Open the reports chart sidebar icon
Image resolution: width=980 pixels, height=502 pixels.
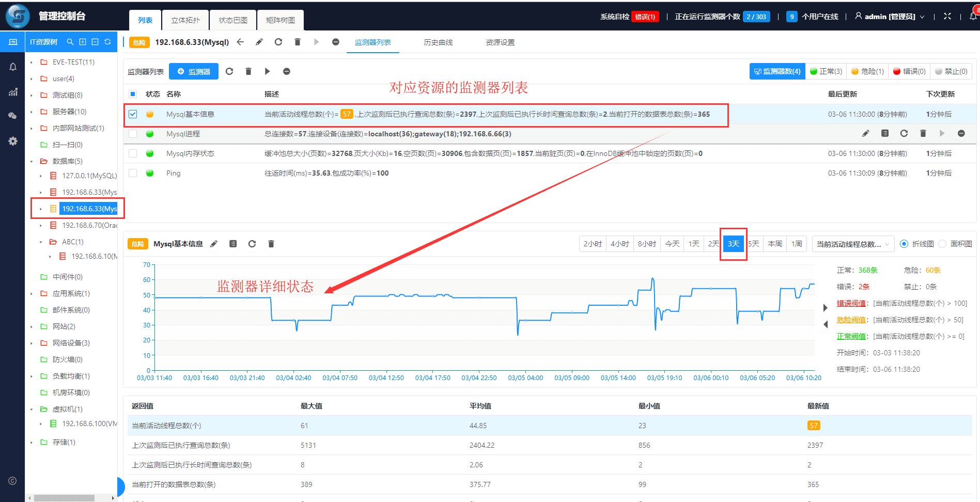[x=13, y=92]
